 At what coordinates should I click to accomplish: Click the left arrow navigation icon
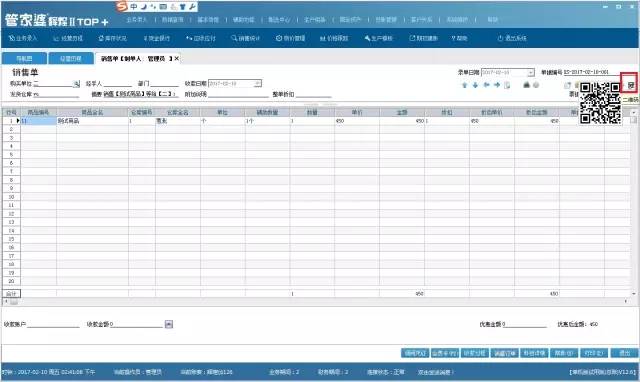pyautogui.click(x=487, y=85)
